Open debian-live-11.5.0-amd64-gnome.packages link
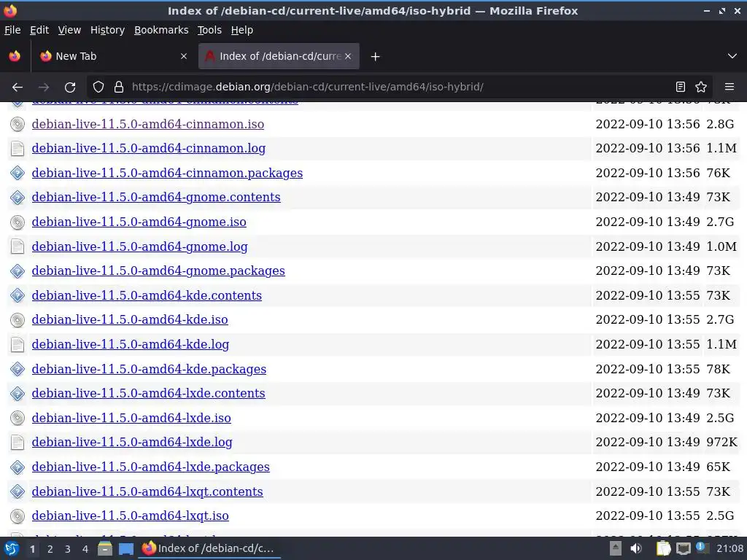Image resolution: width=747 pixels, height=560 pixels. (158, 271)
